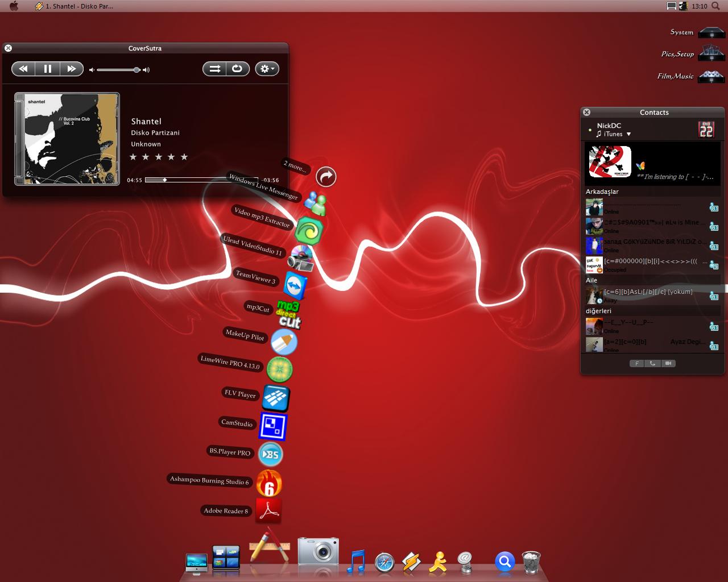
Task: Click the Shantel album cover art
Action: click(x=67, y=139)
